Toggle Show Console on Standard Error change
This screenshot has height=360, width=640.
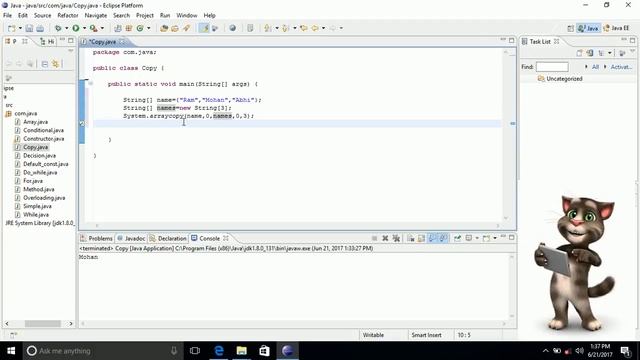443,238
